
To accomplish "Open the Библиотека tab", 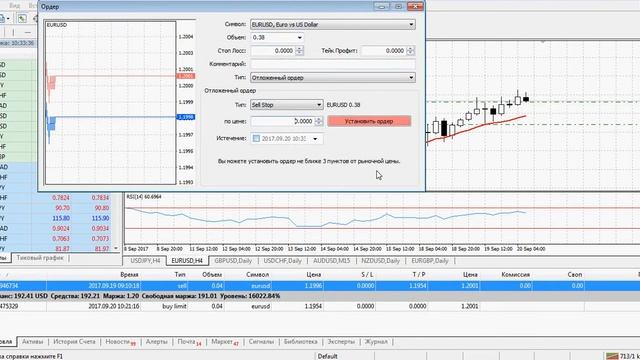I will [x=300, y=342].
